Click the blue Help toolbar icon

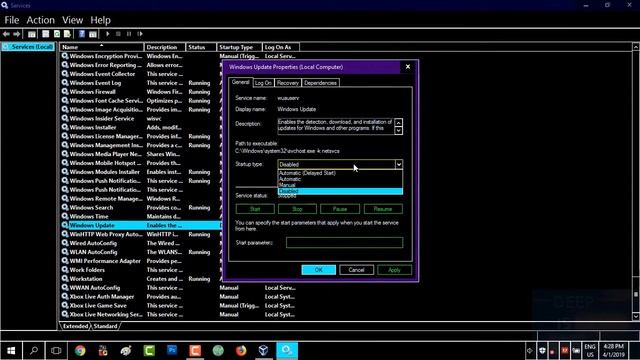coord(82,34)
